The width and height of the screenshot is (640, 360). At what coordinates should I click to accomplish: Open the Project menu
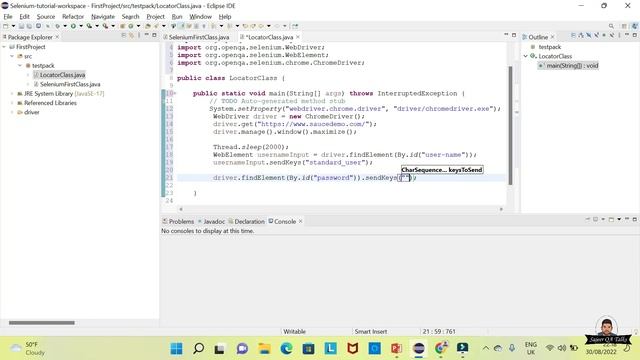(x=155, y=17)
